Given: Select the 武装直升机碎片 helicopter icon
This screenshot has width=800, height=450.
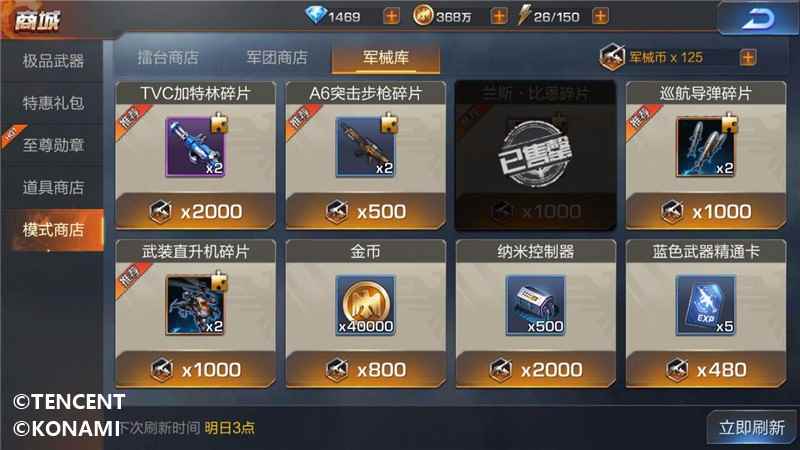Looking at the screenshot, I should 195,305.
